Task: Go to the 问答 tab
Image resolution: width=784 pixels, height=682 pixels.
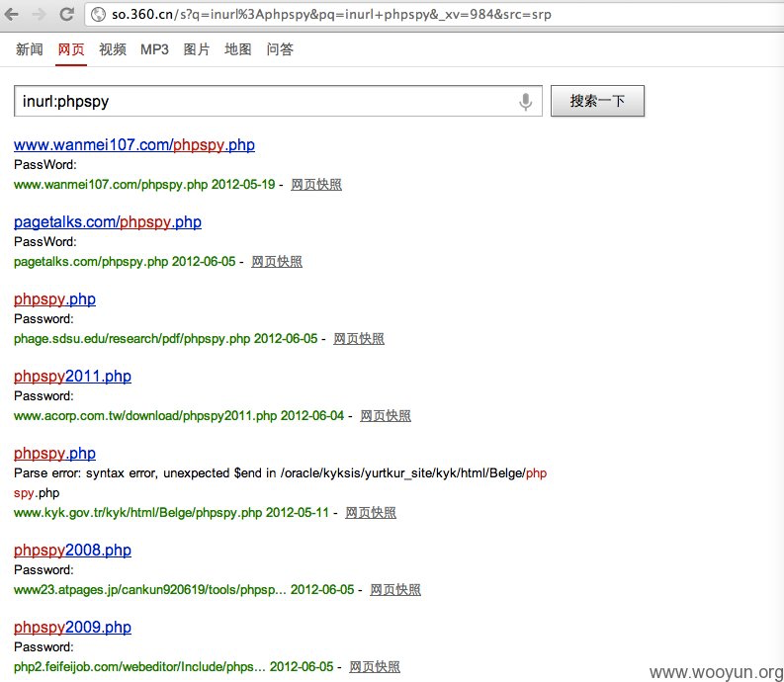Action: (x=280, y=49)
